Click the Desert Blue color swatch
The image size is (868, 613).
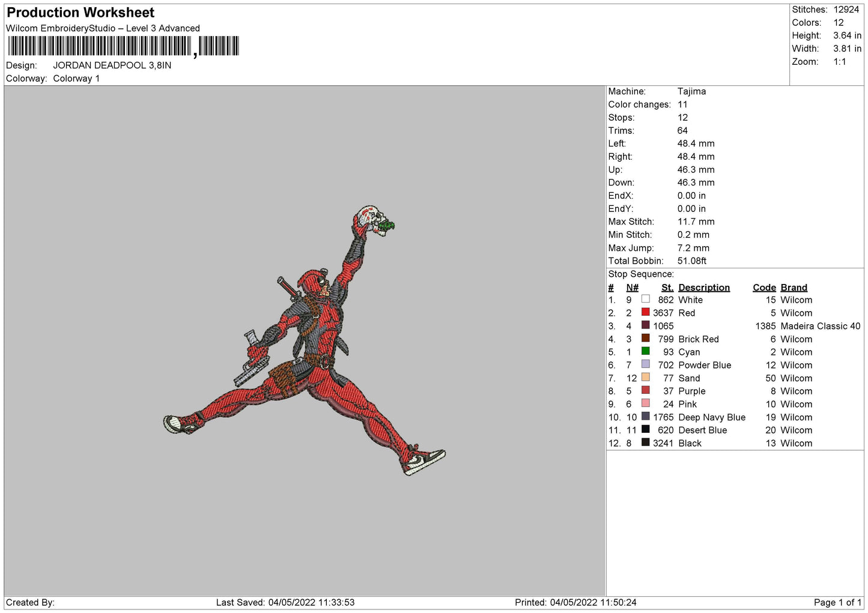[x=645, y=429]
